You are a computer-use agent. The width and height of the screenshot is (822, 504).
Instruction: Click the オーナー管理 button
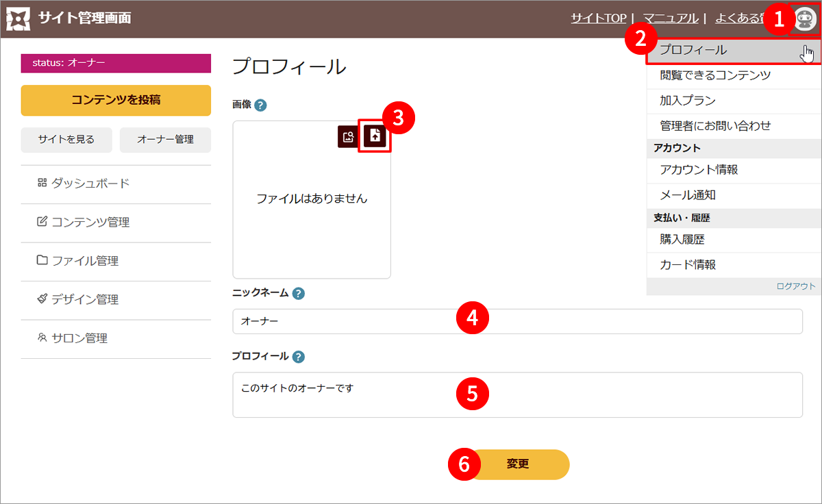(x=165, y=140)
